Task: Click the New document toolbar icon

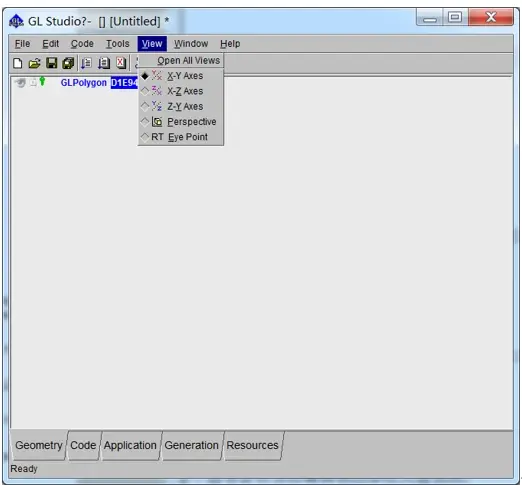Action: [x=18, y=63]
